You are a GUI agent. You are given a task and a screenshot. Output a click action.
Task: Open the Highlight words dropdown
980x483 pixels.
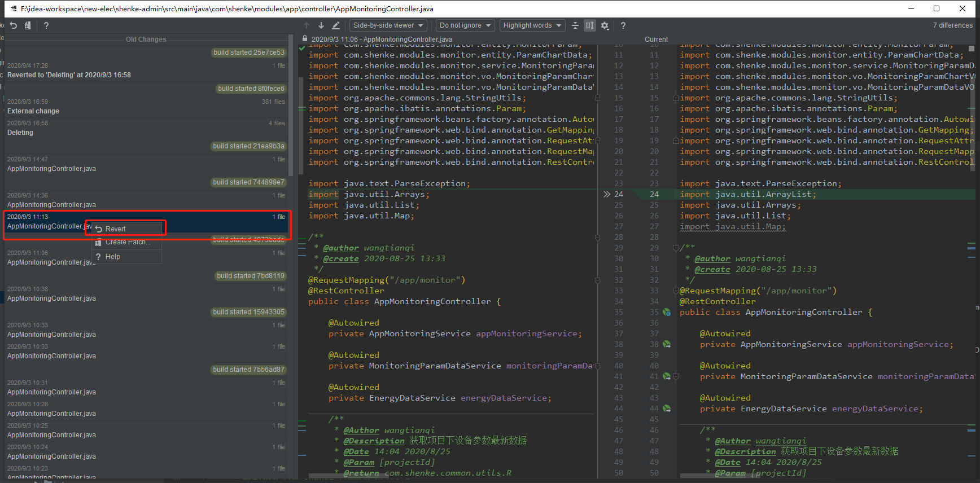pyautogui.click(x=532, y=25)
